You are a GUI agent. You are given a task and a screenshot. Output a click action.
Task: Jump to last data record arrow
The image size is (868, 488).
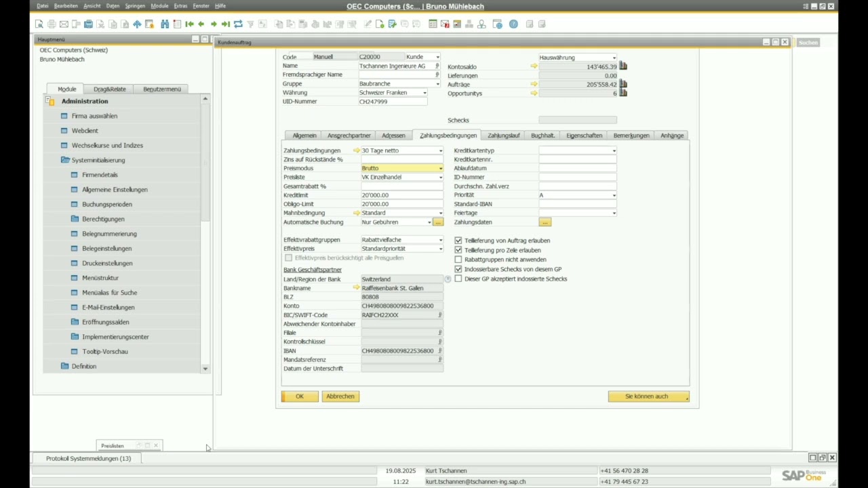click(226, 24)
